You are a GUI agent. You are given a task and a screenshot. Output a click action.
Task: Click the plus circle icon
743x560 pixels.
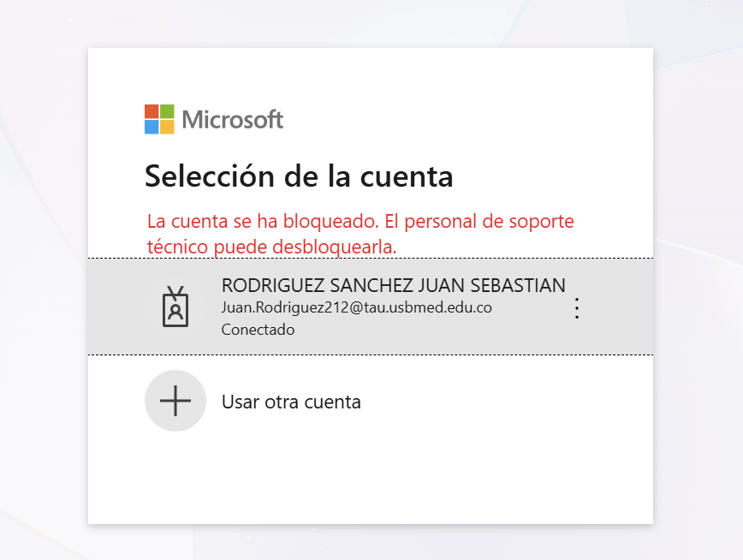pyautogui.click(x=175, y=401)
